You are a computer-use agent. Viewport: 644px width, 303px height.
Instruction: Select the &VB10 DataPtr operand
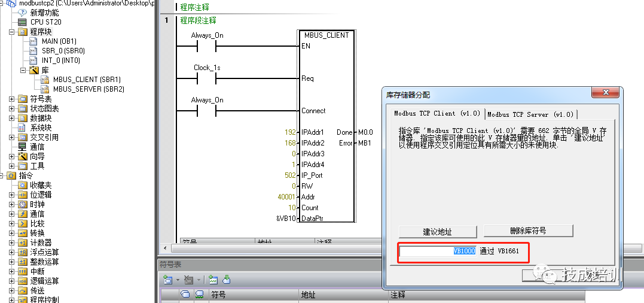pos(286,219)
